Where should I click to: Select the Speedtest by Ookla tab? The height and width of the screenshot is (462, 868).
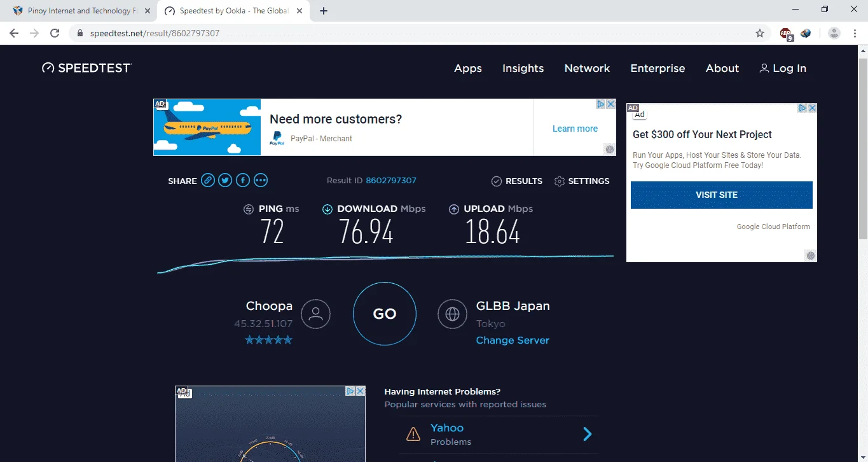pos(235,11)
